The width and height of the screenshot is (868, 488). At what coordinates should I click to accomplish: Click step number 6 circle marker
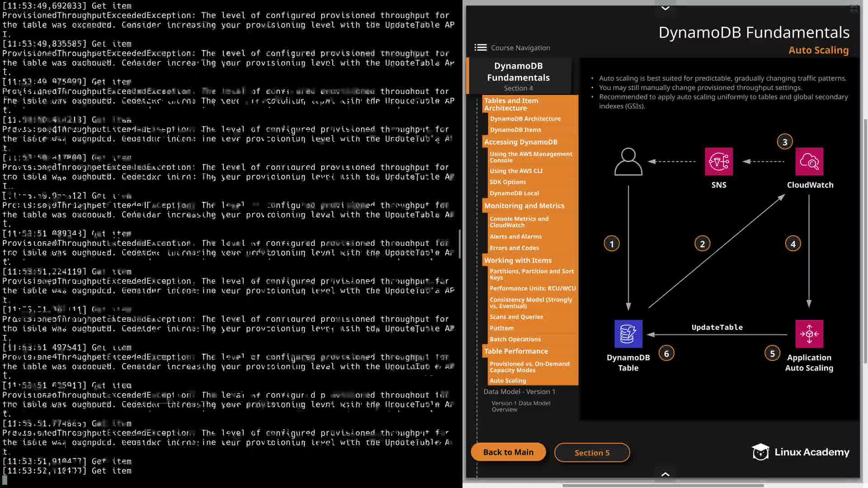point(666,353)
